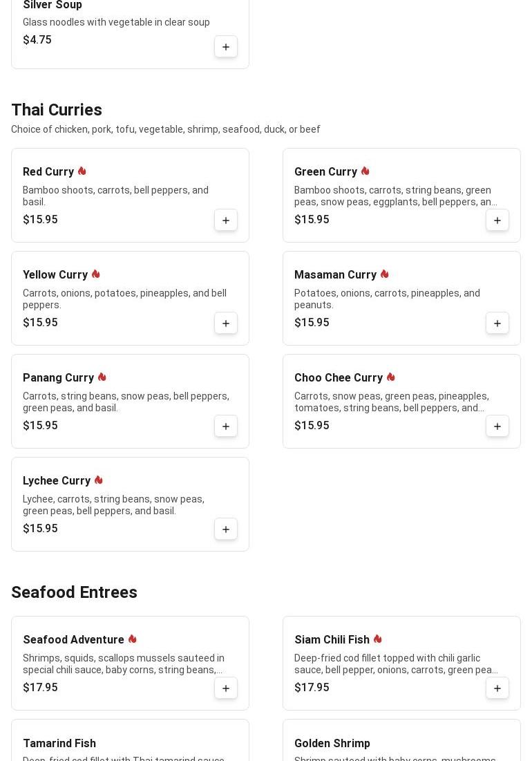Add Choo Chee Curry to cart
The width and height of the screenshot is (532, 761).
tap(497, 426)
